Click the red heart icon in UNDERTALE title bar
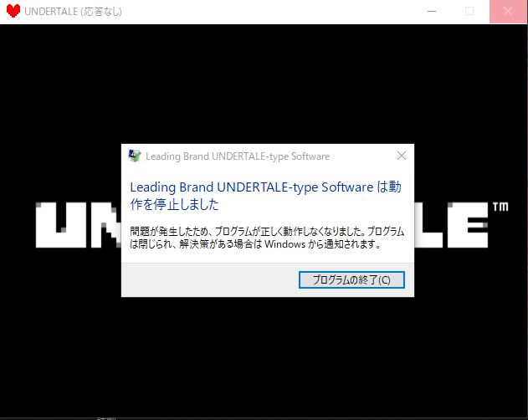Screen dimensions: 528x420 13,11
